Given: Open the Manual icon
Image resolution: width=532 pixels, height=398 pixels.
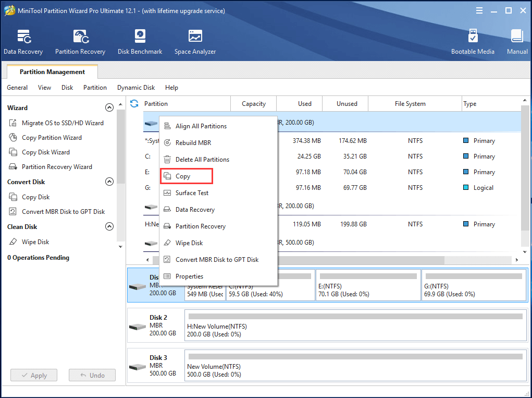Looking at the screenshot, I should (517, 36).
